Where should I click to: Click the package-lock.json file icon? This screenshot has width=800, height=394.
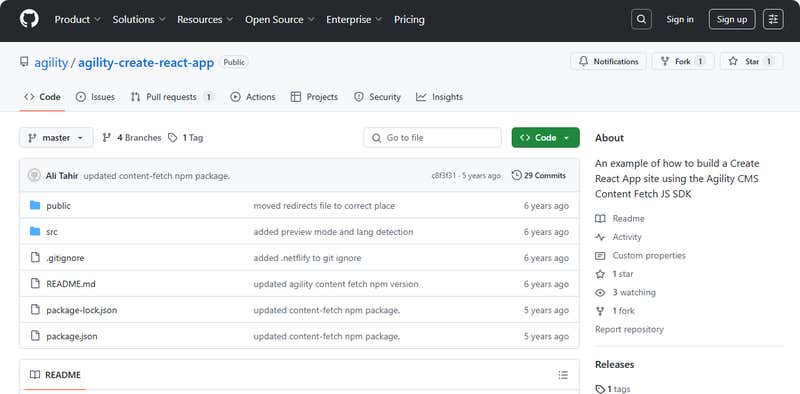point(35,310)
